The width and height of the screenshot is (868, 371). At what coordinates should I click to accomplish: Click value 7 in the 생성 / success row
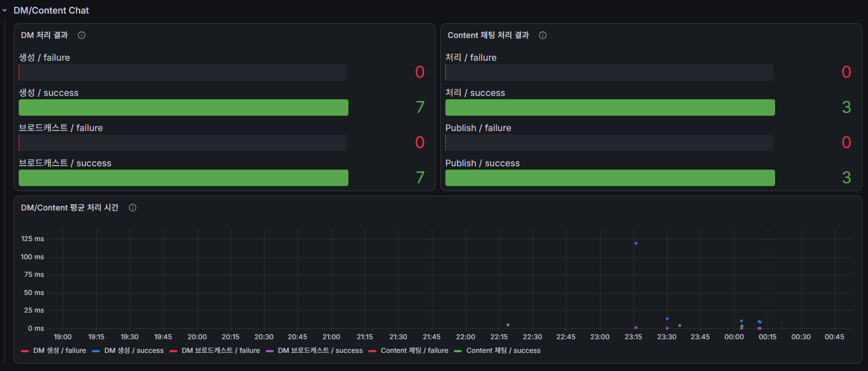click(420, 107)
